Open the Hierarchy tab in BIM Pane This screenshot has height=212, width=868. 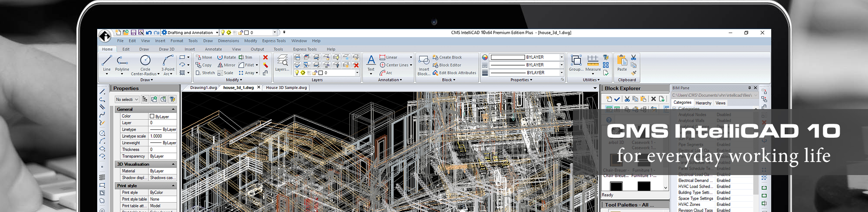703,103
